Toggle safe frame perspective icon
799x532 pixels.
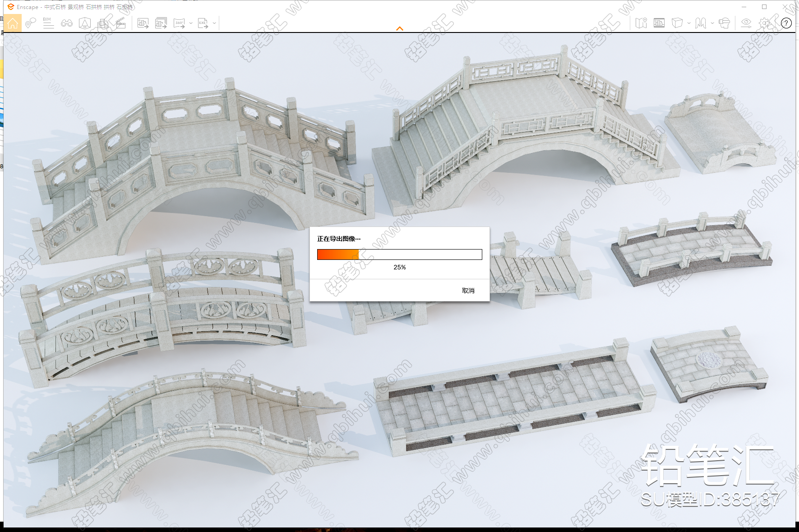coord(85,23)
